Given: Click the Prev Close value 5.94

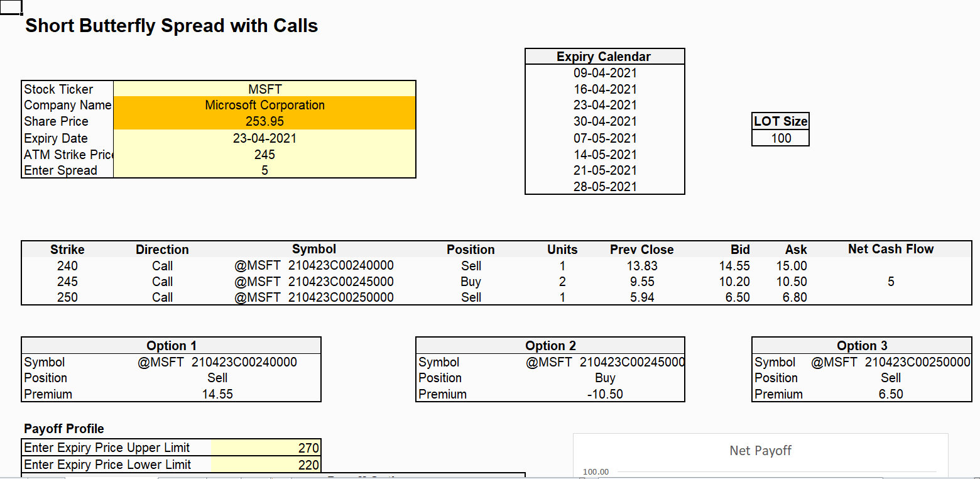Looking at the screenshot, I should pyautogui.click(x=641, y=297).
